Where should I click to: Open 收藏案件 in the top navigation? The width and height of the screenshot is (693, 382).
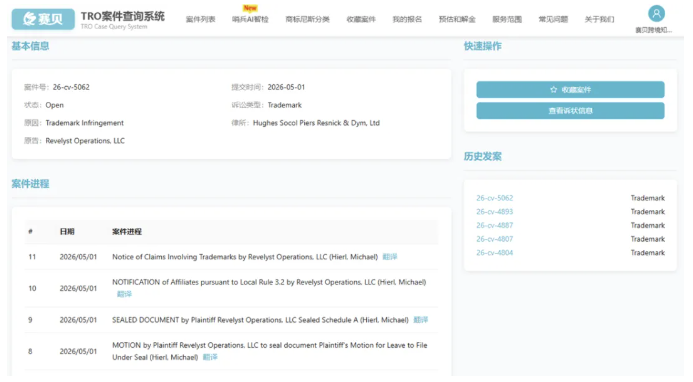click(361, 19)
